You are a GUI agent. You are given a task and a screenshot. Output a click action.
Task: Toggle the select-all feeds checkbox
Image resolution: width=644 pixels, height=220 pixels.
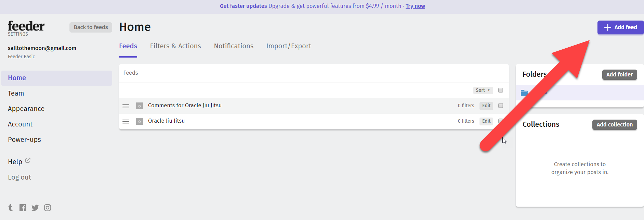(501, 90)
